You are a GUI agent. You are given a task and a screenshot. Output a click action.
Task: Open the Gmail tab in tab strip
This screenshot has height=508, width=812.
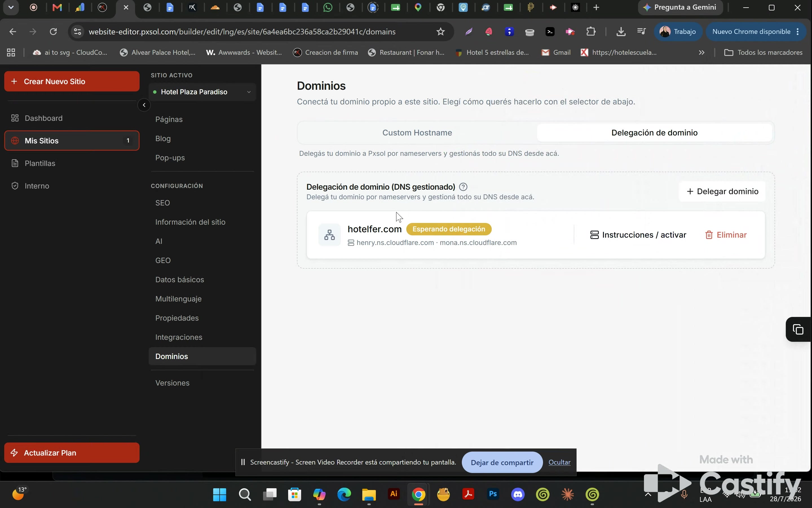tap(58, 7)
